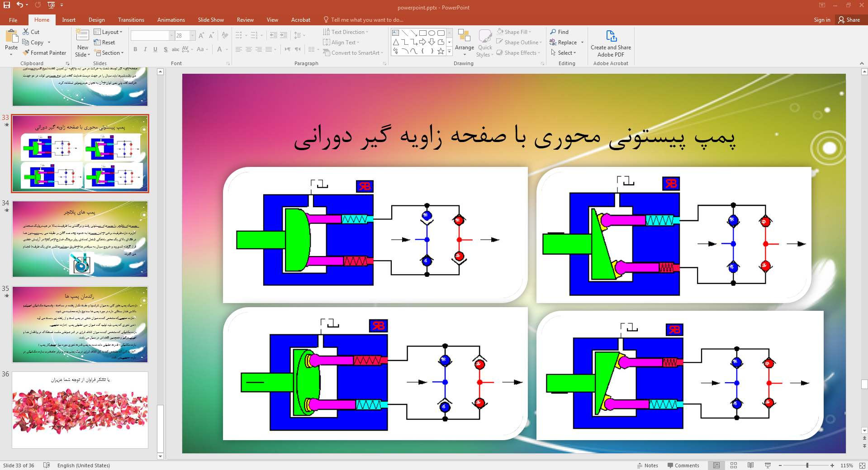868x470 pixels.
Task: Click the zoom in plus button
Action: (832, 465)
